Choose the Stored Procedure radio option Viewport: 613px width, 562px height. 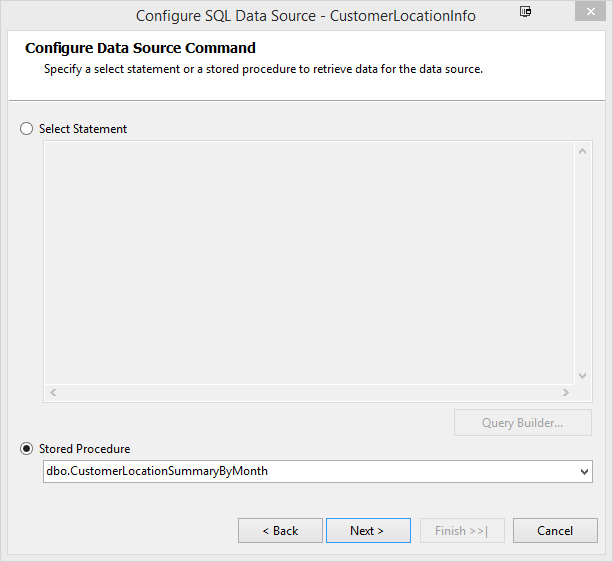[x=27, y=449]
